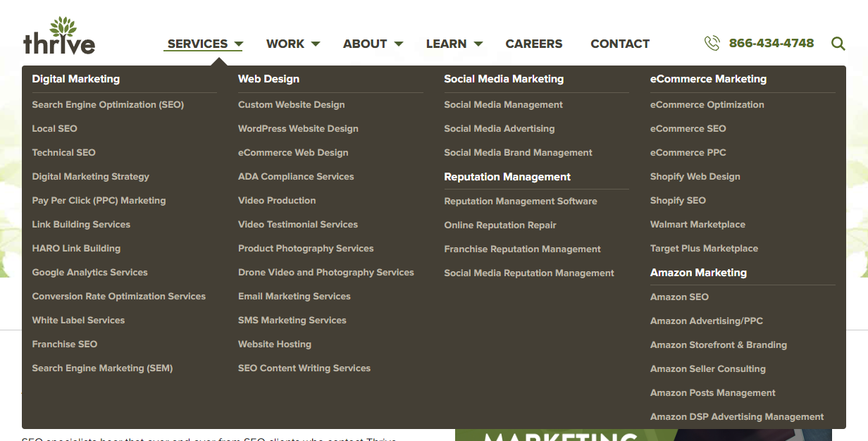Select Amazon Storefront & Branding
868x441 pixels.
pos(719,345)
